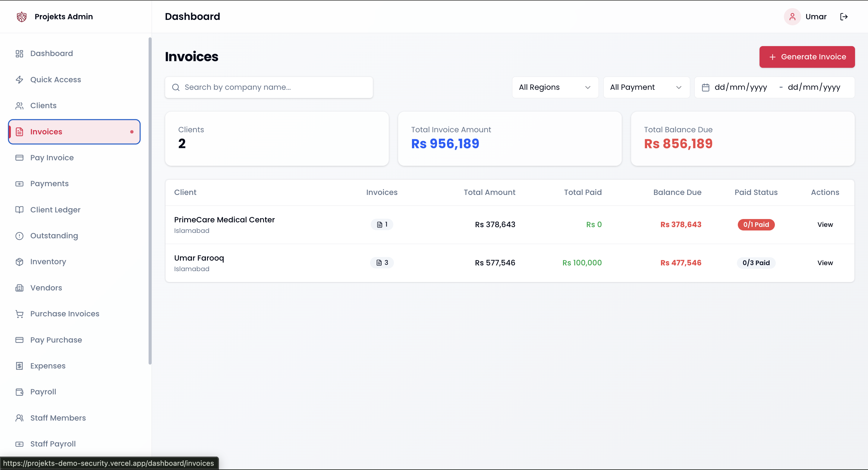
Task: Click the magnifier icon in search box
Action: pyautogui.click(x=176, y=88)
